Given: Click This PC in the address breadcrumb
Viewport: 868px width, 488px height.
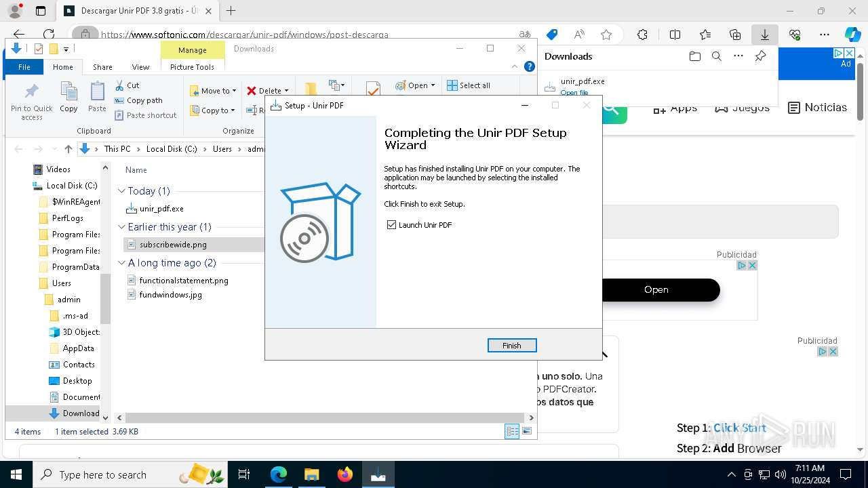Looking at the screenshot, I should (117, 149).
